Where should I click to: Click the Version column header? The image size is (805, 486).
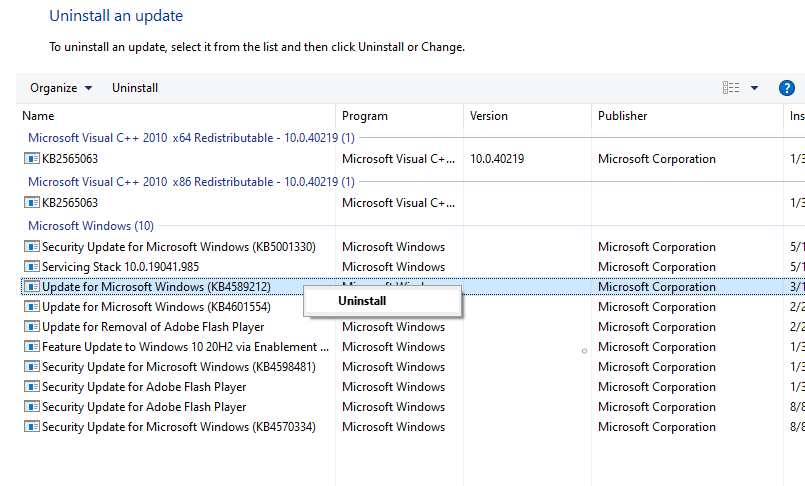pyautogui.click(x=488, y=116)
